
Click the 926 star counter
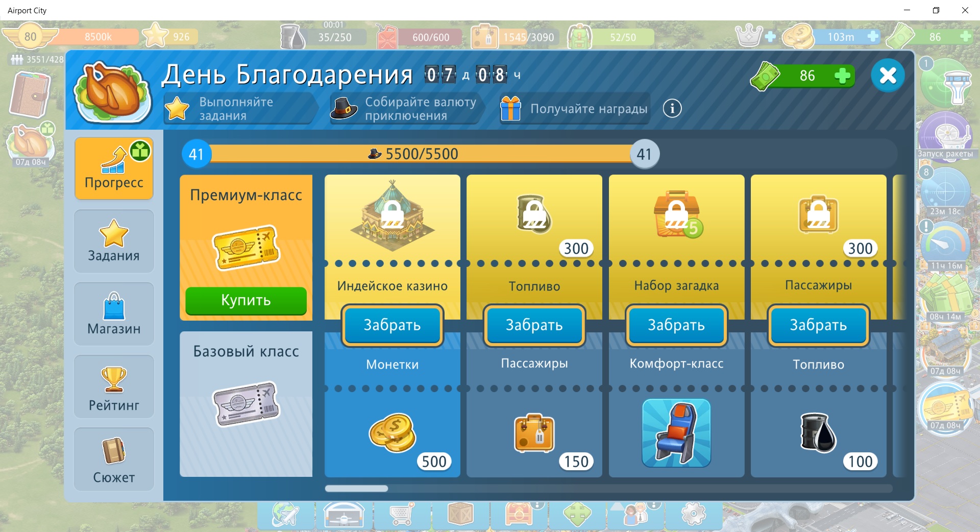coord(169,36)
